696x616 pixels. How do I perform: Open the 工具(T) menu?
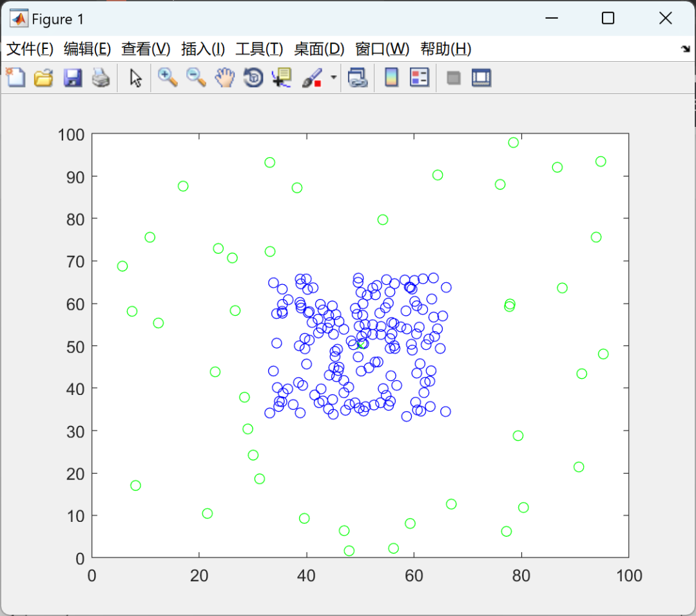tap(259, 49)
